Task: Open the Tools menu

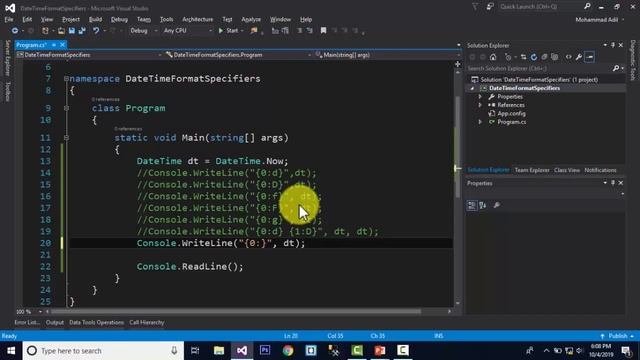Action: (x=166, y=19)
